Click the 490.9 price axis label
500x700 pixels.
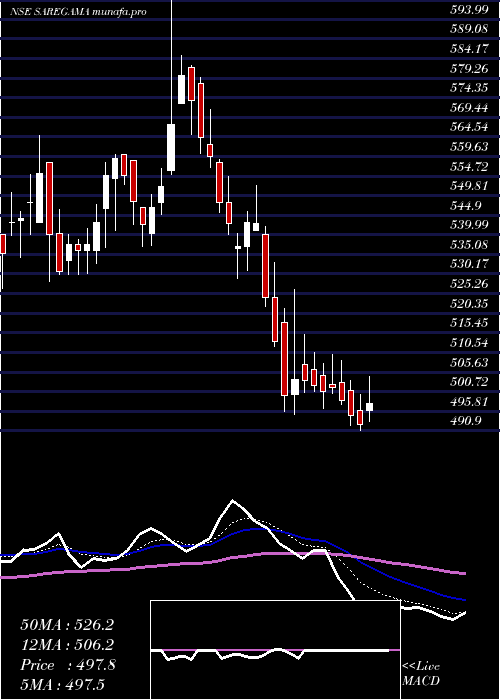466,421
